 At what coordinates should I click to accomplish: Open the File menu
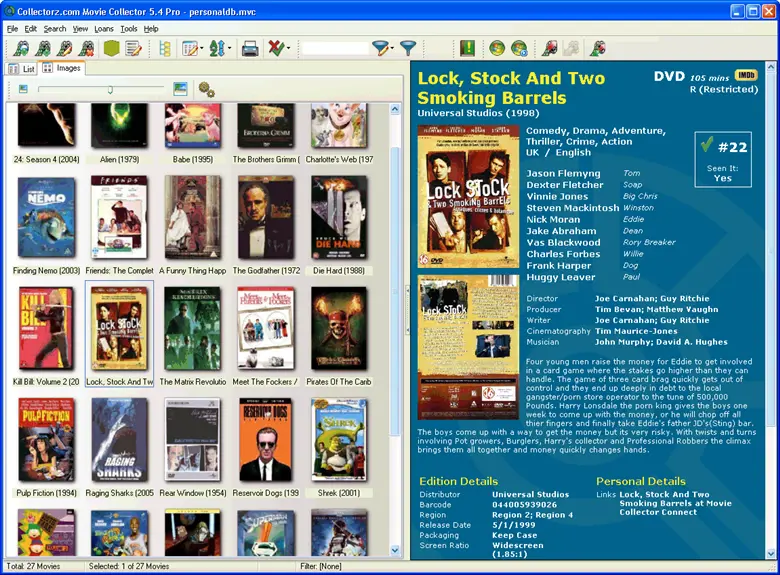pos(12,29)
